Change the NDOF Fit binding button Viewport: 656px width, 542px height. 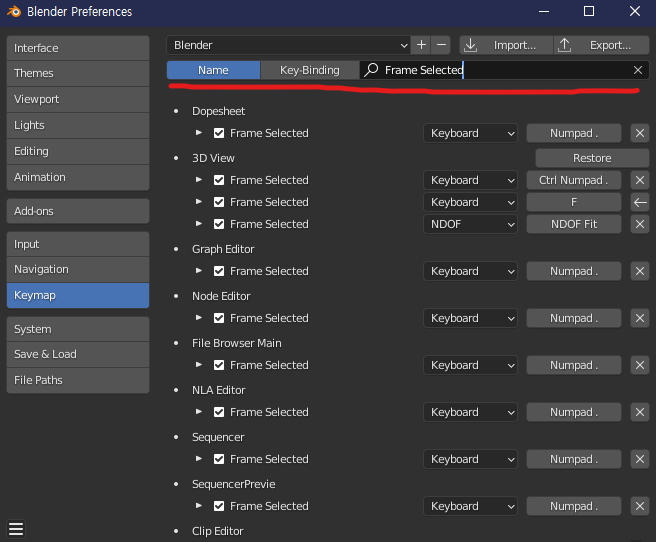(x=574, y=224)
